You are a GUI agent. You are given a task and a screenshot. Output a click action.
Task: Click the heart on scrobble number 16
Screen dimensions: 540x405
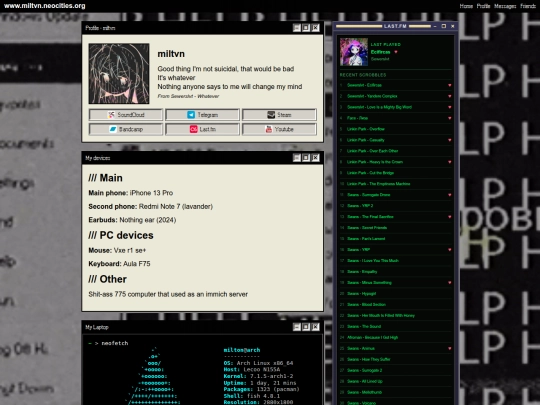point(449,250)
